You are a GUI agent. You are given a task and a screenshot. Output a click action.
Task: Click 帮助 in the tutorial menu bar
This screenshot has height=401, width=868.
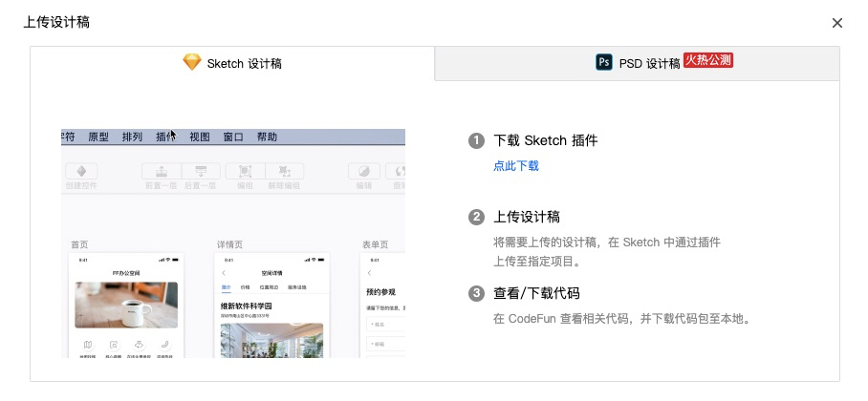coord(267,137)
